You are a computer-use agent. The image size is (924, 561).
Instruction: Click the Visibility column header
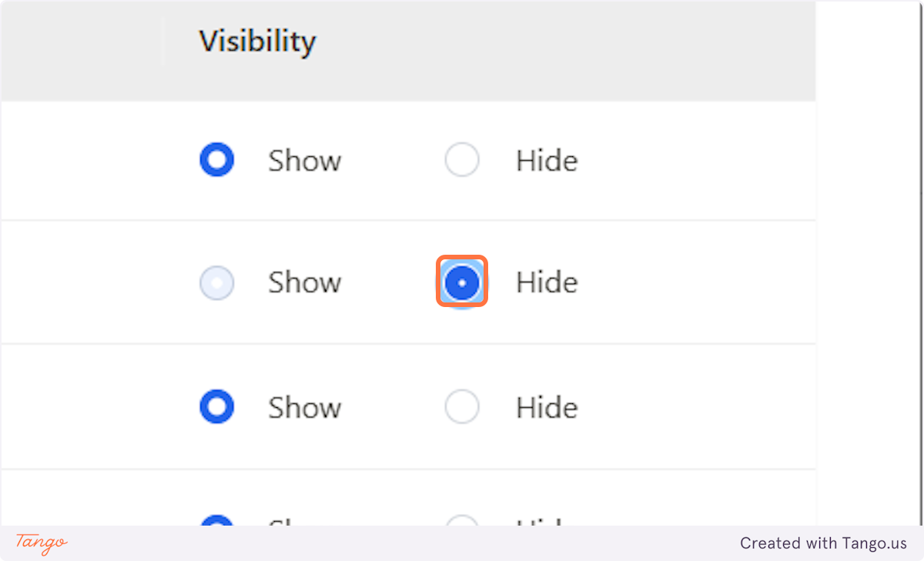click(x=257, y=42)
